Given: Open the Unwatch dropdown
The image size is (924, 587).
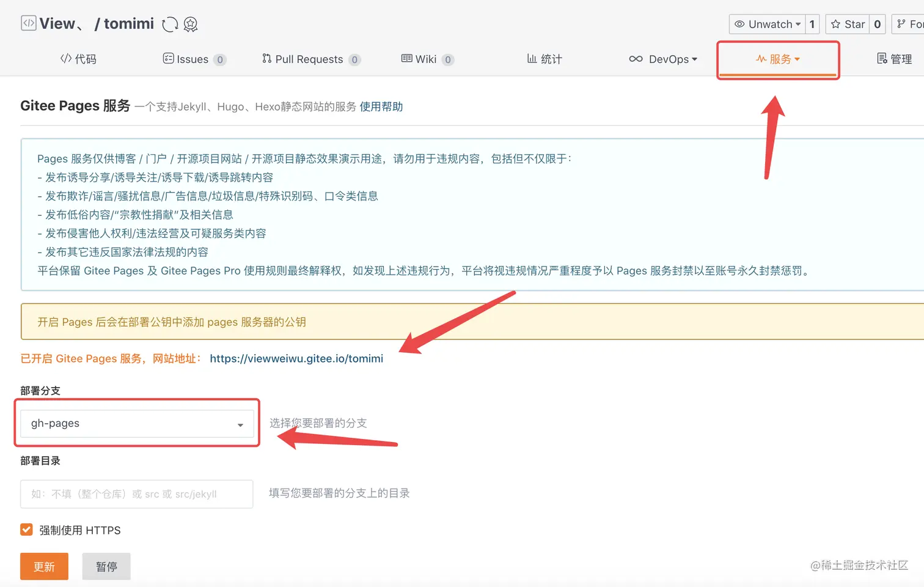Looking at the screenshot, I should (x=768, y=24).
